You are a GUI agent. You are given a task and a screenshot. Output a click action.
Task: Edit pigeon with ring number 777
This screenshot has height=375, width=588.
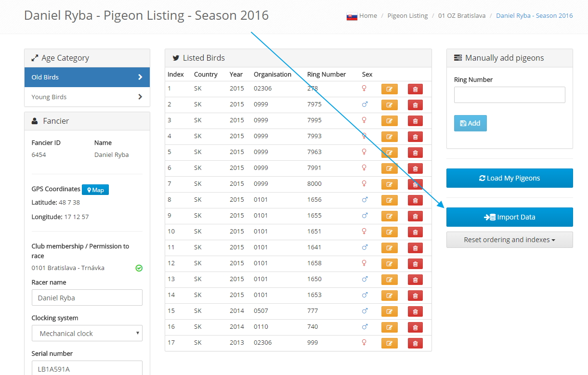pos(389,311)
